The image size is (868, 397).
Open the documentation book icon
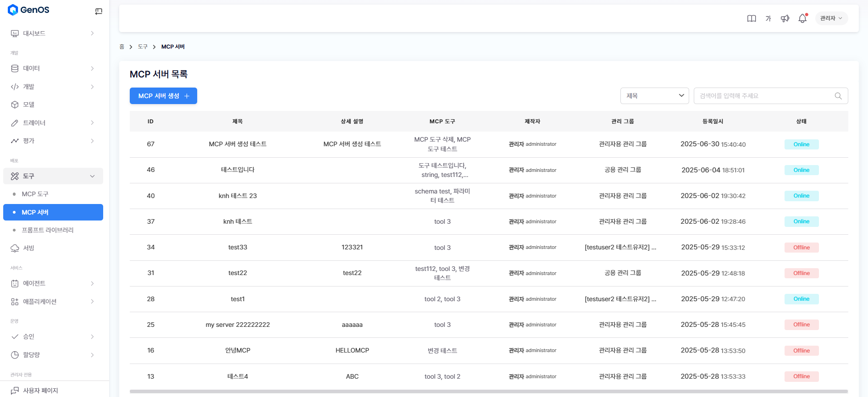click(752, 18)
